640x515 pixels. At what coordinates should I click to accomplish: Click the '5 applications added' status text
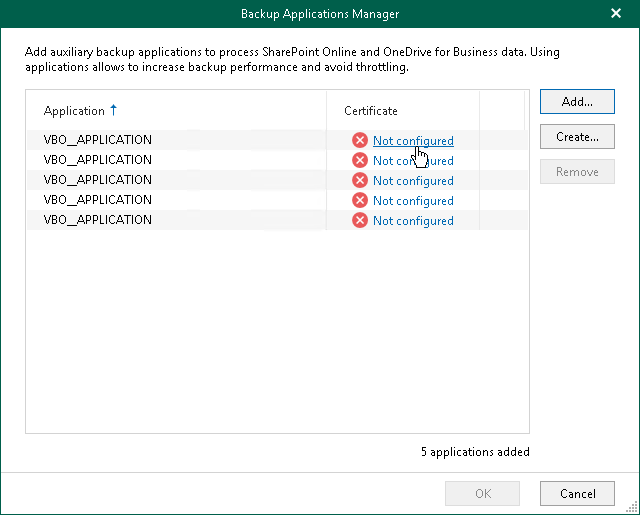pyautogui.click(x=476, y=452)
